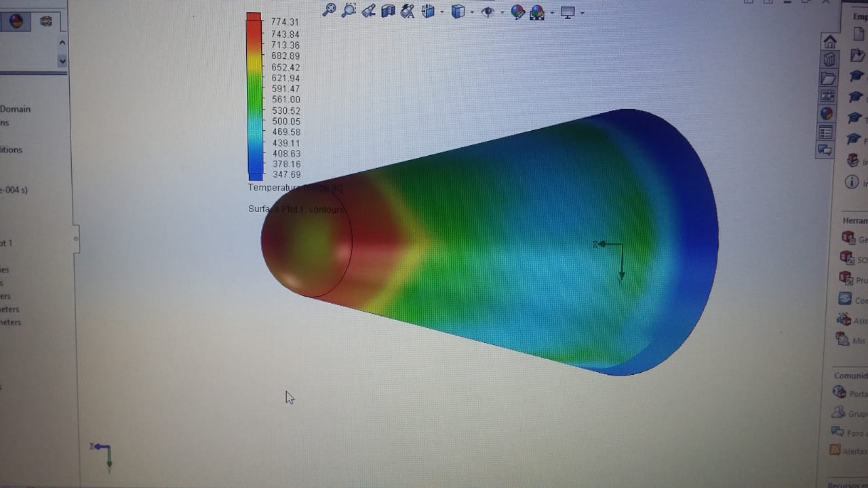
Task: Click the Edit Appearance color ball icon
Action: [517, 12]
